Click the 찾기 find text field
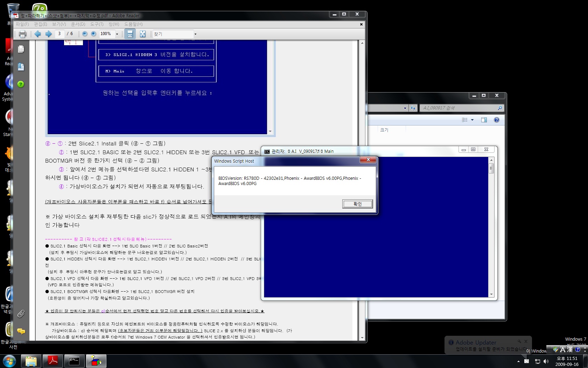 [x=173, y=34]
